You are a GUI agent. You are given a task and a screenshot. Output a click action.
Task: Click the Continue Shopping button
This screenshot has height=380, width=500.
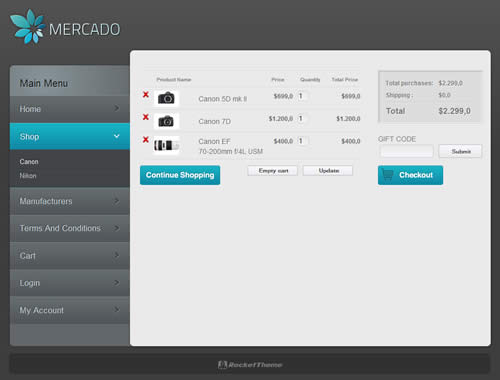180,175
